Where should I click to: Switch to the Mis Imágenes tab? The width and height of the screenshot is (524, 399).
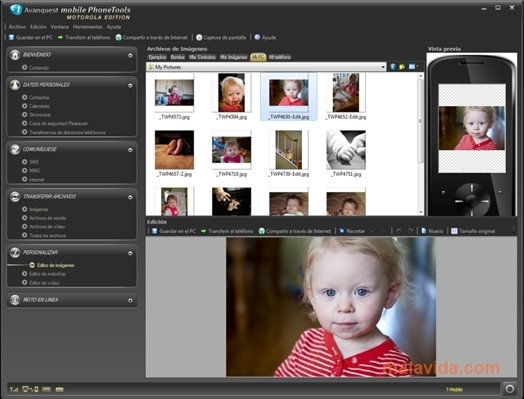tap(234, 57)
